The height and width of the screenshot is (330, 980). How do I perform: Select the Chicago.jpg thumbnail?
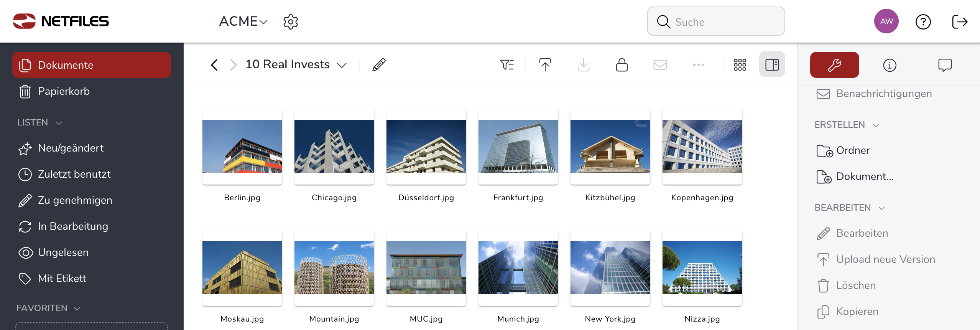coord(334,146)
